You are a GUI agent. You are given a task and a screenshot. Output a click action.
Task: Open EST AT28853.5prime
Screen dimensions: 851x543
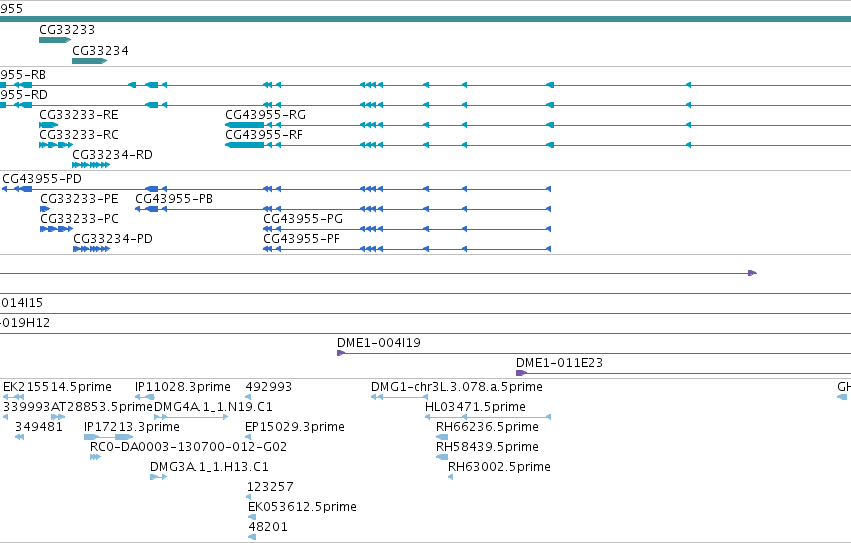coord(101,407)
